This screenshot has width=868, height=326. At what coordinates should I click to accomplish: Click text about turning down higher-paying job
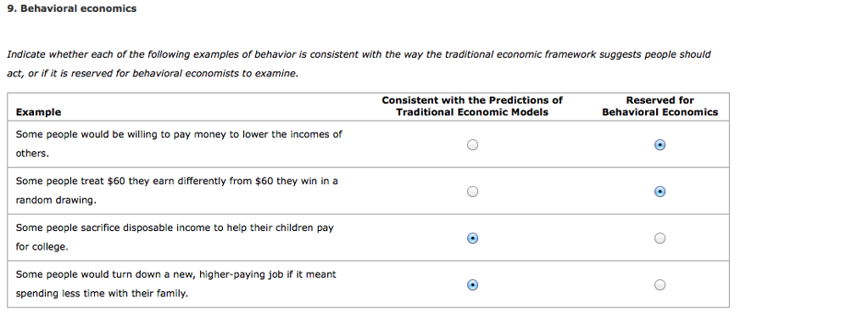[x=175, y=284]
